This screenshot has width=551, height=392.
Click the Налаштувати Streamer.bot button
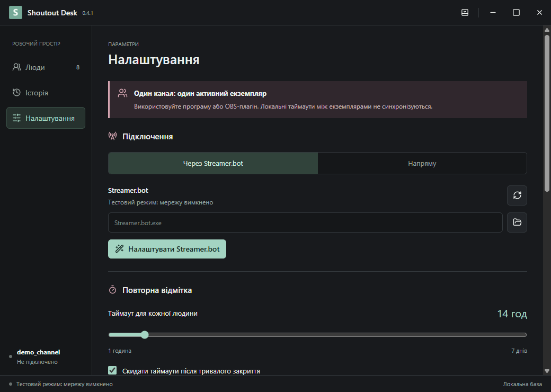click(167, 249)
